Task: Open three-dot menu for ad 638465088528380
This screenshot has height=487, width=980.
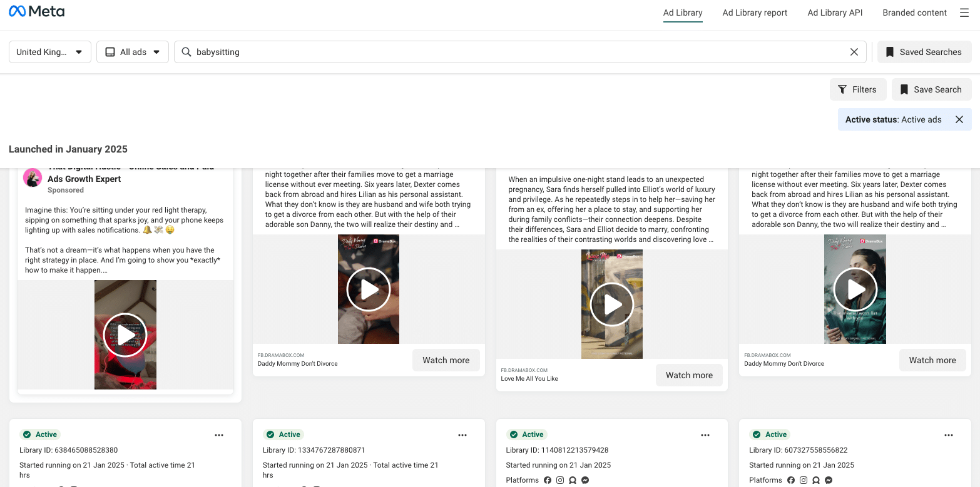Action: click(219, 435)
